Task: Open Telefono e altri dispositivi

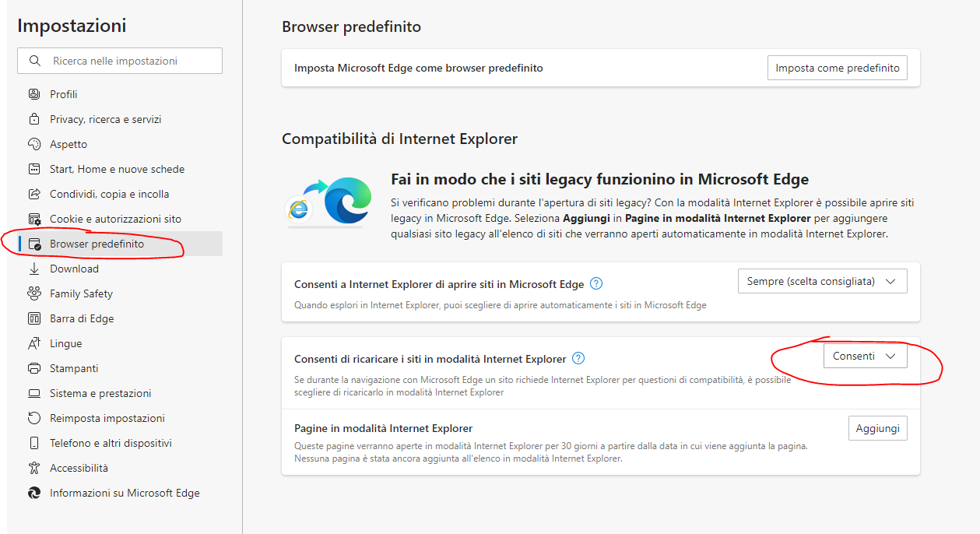Action: (120, 443)
